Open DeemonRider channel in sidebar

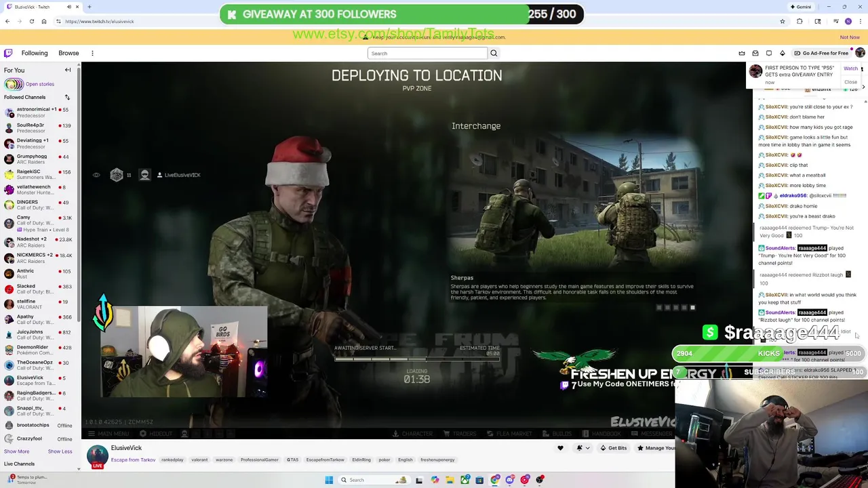coord(39,350)
